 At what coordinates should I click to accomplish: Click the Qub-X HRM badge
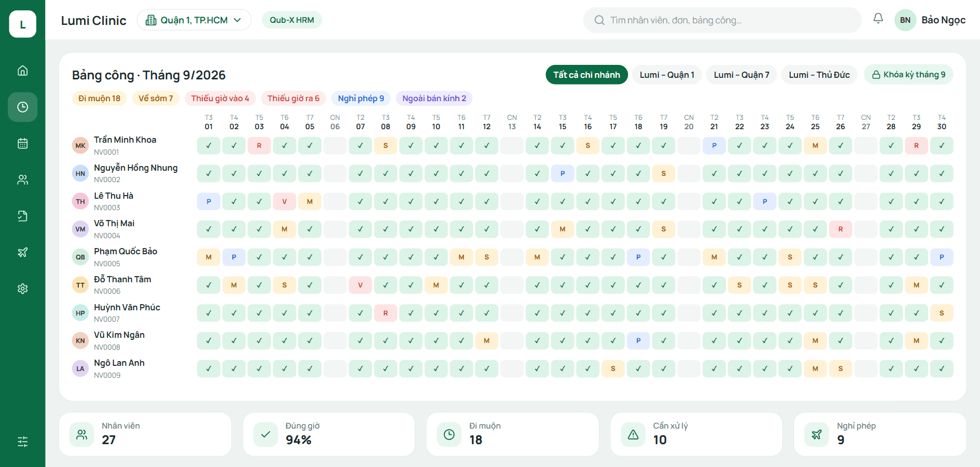tap(292, 20)
